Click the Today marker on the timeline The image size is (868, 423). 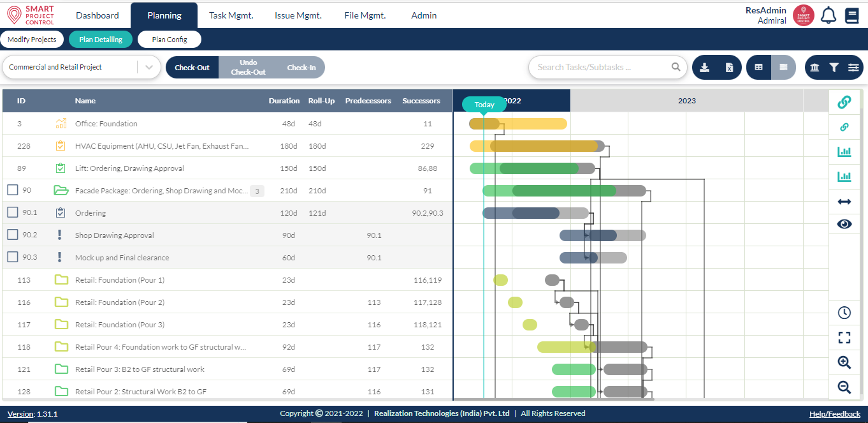tap(483, 104)
